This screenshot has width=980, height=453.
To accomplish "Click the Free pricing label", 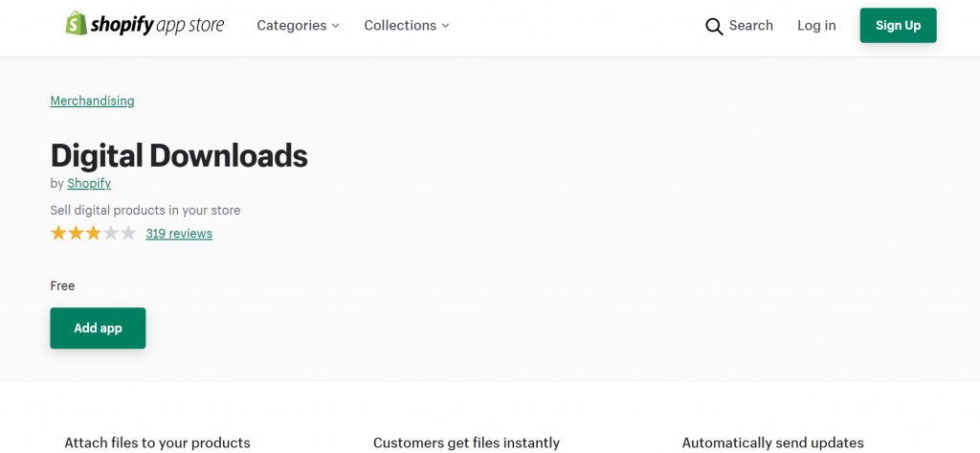I will [x=62, y=286].
